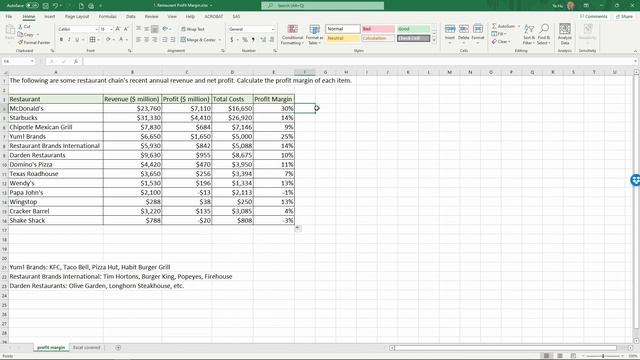Select the 'profit margin' sheet tab
This screenshot has height=360, width=640.
[51, 348]
